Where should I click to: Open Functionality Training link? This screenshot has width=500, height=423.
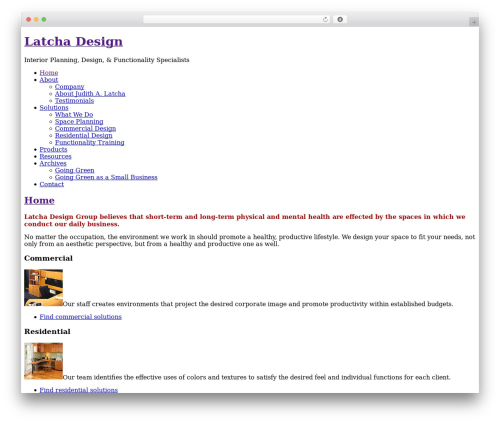(90, 143)
